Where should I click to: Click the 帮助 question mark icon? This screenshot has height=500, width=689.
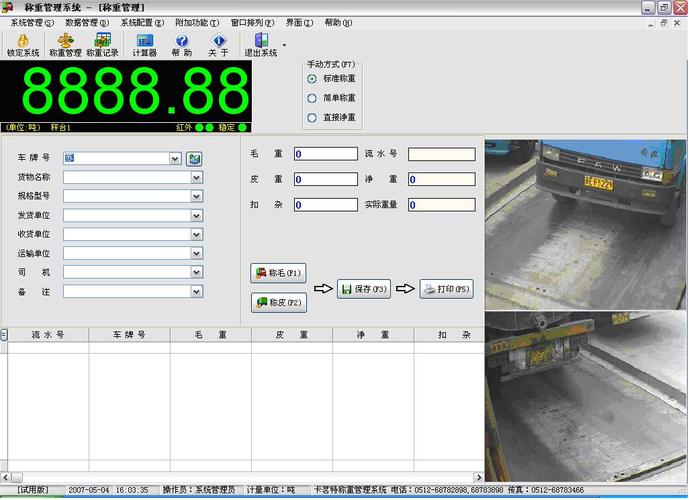(182, 41)
